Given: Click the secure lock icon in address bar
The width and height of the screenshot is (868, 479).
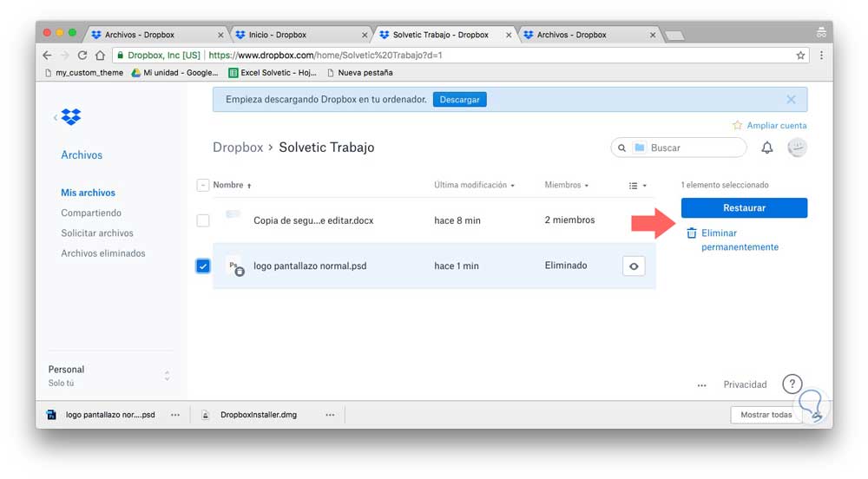Looking at the screenshot, I should (120, 56).
